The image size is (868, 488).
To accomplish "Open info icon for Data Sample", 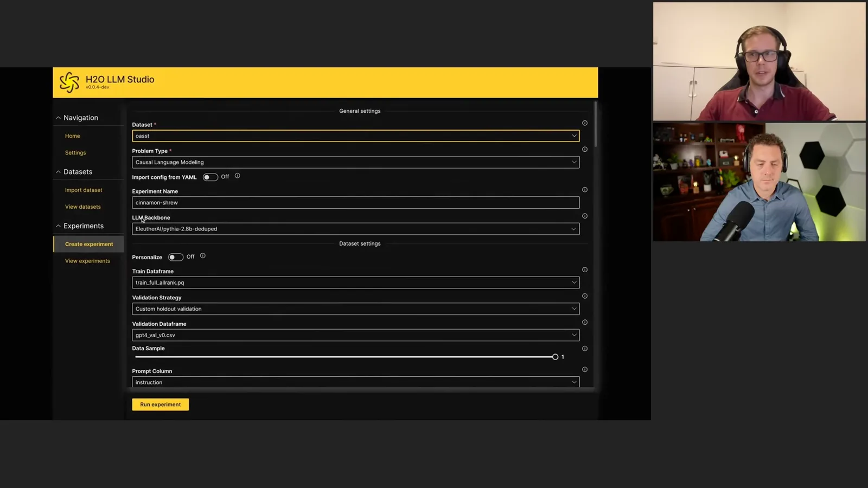I will (585, 349).
